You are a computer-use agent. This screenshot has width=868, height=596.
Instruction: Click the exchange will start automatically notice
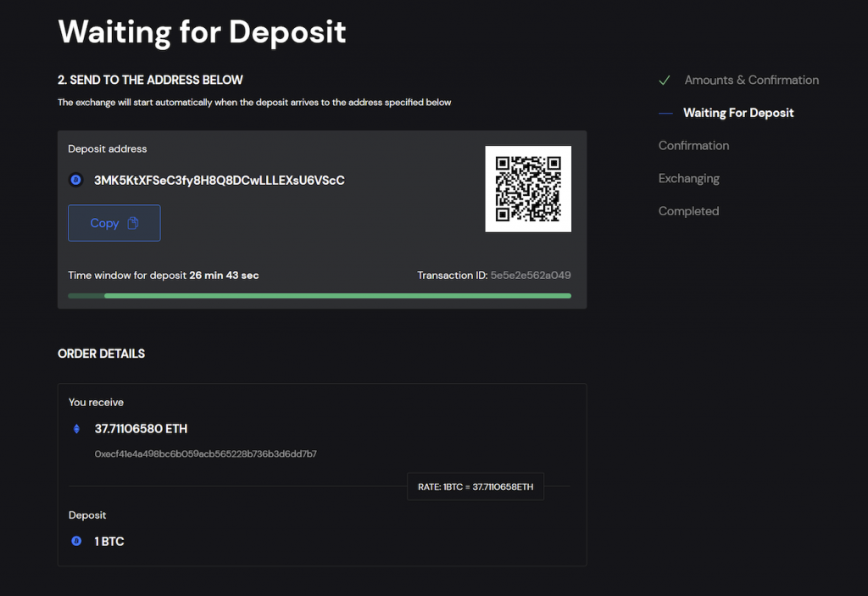coord(254,103)
